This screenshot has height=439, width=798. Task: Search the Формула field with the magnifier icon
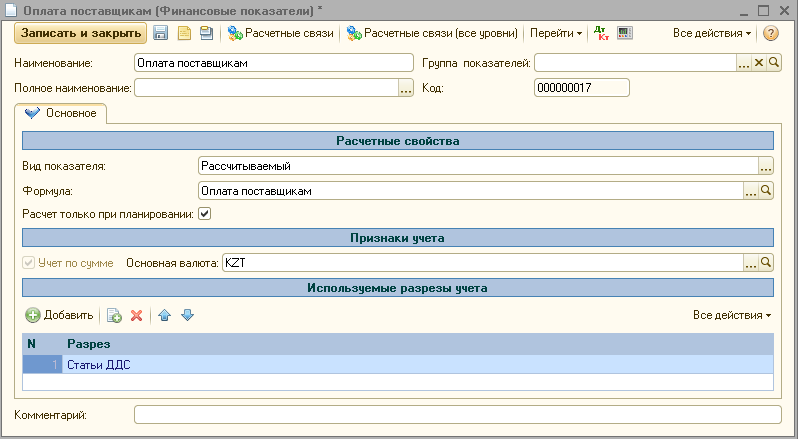[x=767, y=190]
